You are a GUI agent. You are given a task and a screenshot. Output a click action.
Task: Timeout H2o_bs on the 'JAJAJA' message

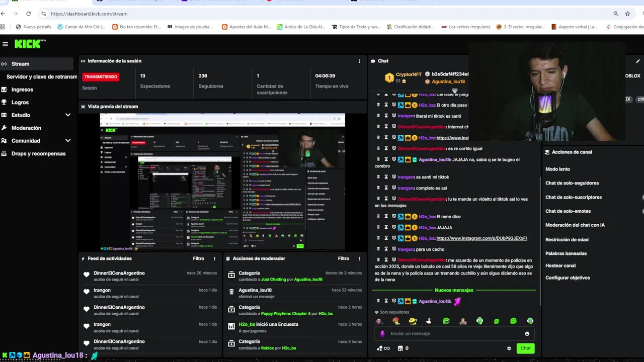click(386, 227)
